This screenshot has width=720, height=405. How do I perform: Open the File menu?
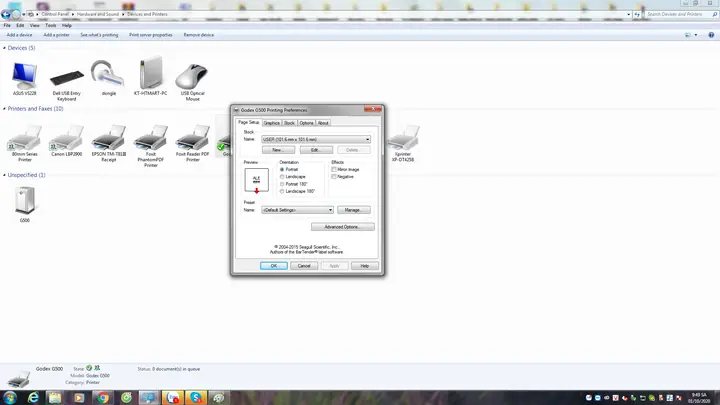(x=7, y=25)
